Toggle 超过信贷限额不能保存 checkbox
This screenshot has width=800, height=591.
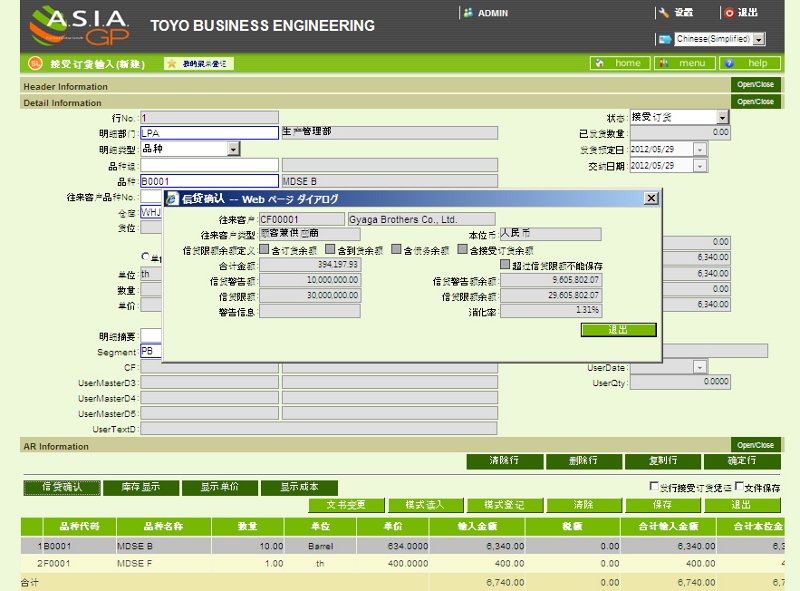coord(505,264)
